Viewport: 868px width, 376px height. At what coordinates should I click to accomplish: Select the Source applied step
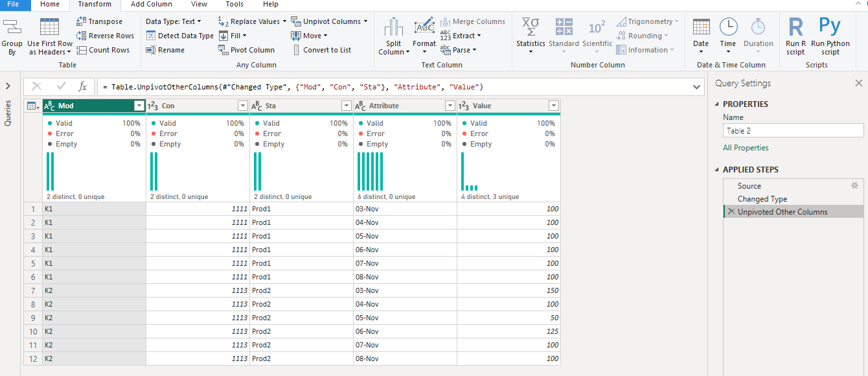tap(794, 185)
